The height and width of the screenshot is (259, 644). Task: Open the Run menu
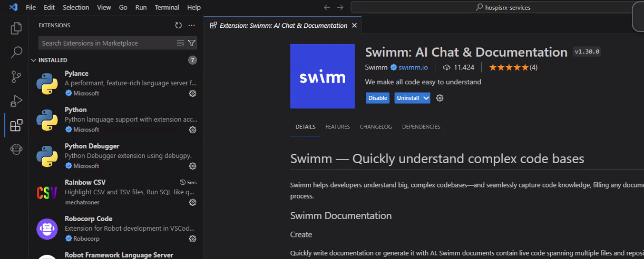(x=141, y=7)
